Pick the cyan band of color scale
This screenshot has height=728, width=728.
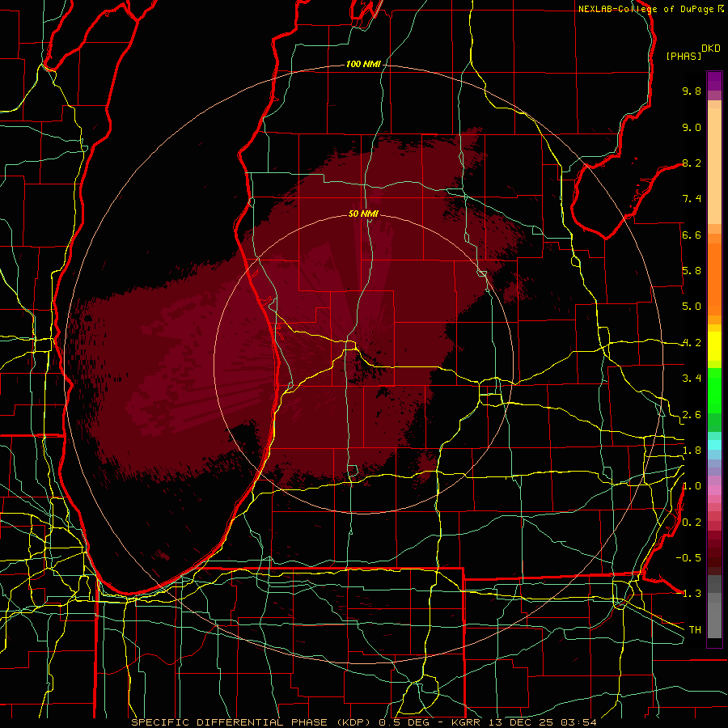coord(714,445)
